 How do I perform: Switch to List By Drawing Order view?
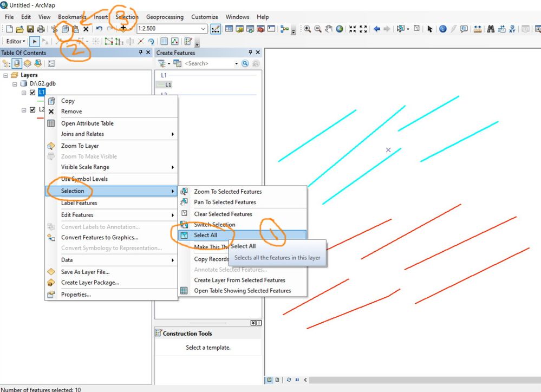(x=6, y=63)
